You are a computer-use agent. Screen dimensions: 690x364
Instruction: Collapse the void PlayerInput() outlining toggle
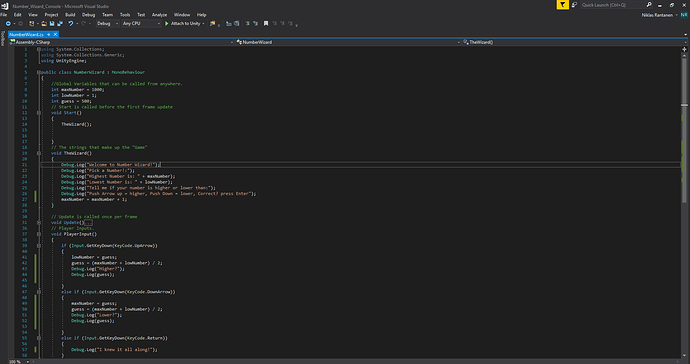tap(39, 234)
